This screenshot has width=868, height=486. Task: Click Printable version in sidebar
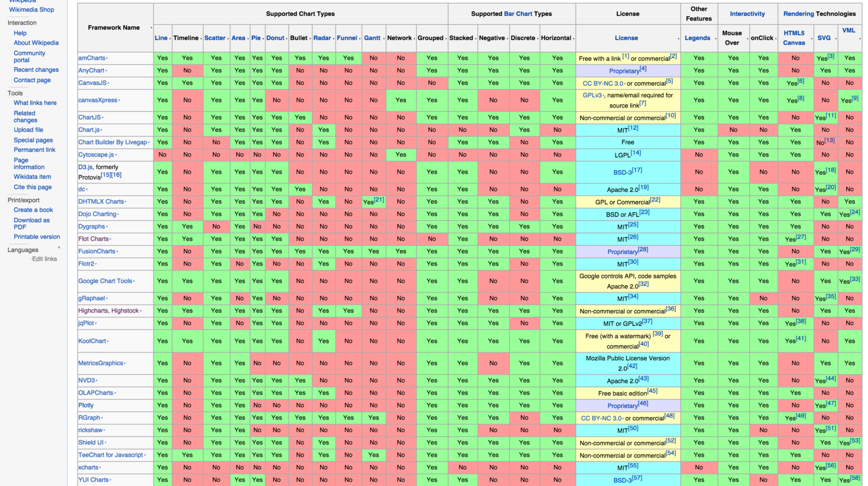(x=37, y=237)
